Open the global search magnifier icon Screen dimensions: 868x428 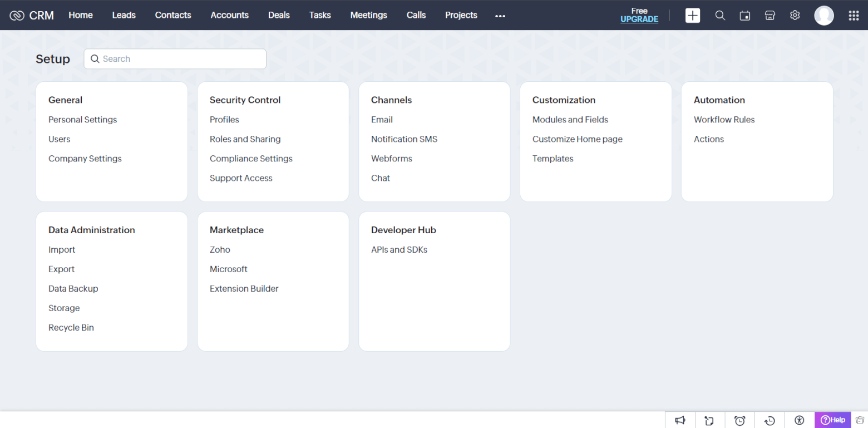pyautogui.click(x=720, y=16)
